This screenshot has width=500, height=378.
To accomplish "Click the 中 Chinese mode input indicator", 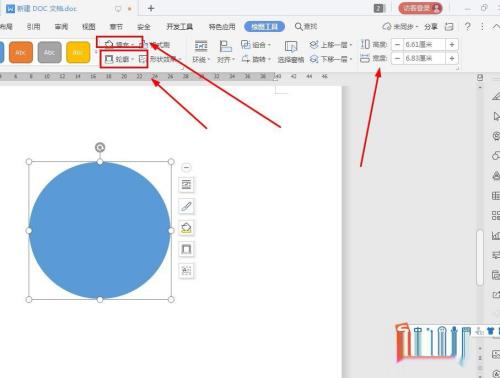I will [x=418, y=330].
